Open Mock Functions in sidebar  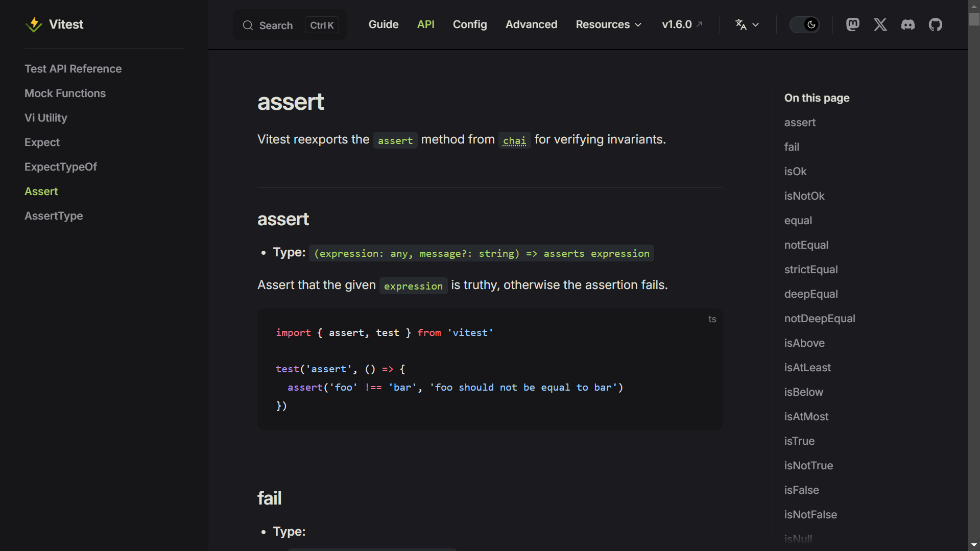[65, 93]
